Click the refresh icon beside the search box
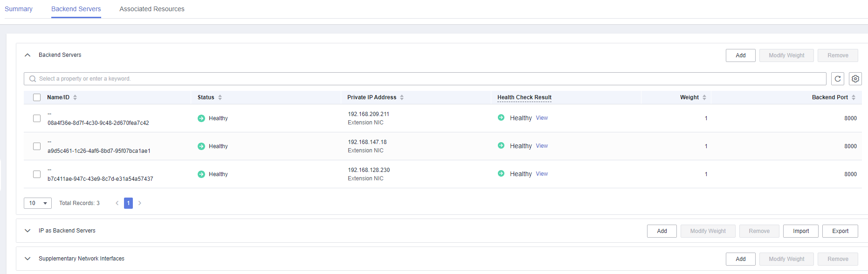This screenshot has width=868, height=274. [837, 79]
